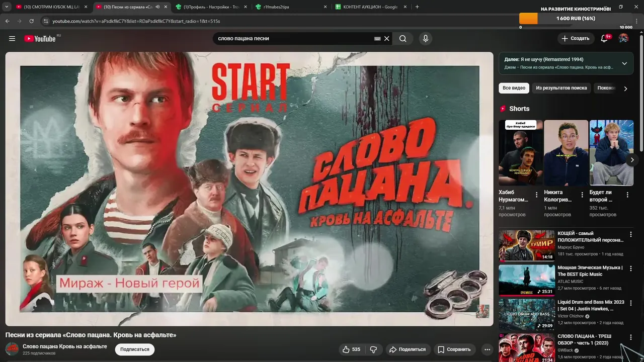
Task: Show more filter chips with right arrow
Action: [625, 88]
